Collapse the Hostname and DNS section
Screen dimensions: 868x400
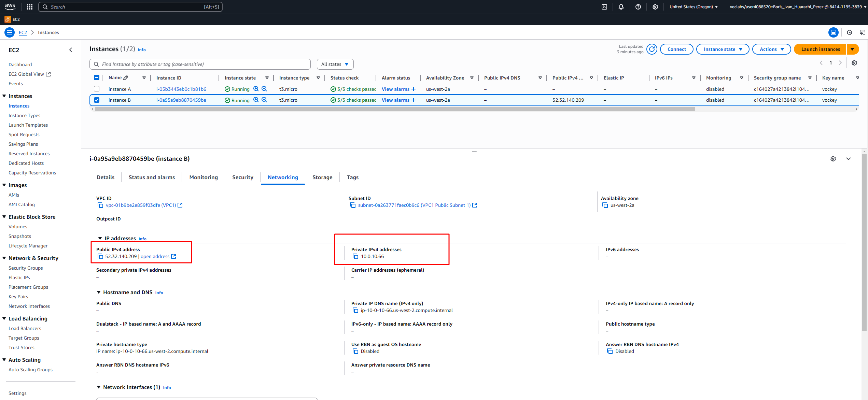(x=99, y=292)
